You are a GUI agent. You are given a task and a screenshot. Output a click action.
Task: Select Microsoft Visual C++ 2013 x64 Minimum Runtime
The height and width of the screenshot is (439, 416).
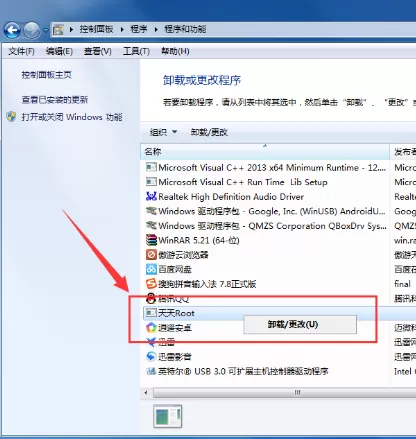point(272,167)
